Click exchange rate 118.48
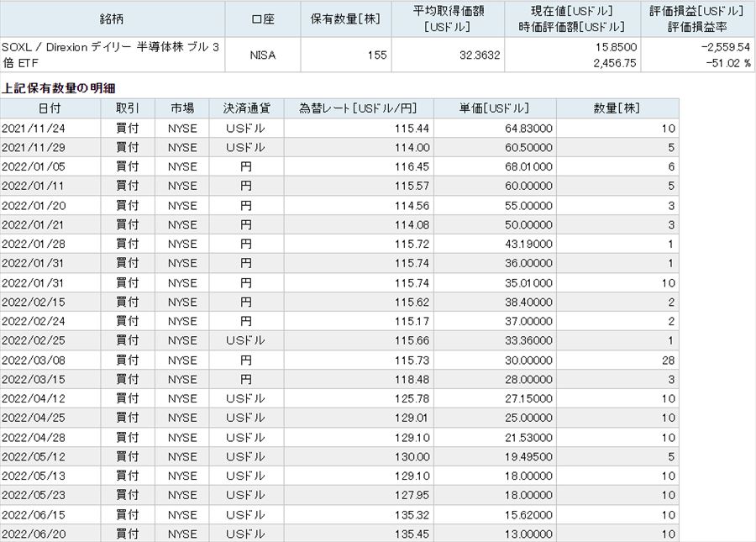756x542 pixels. (412, 380)
